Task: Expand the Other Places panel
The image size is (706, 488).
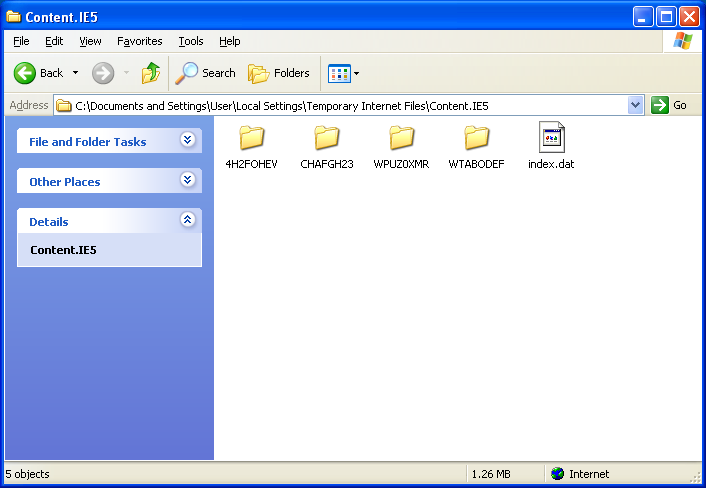Action: (x=187, y=181)
